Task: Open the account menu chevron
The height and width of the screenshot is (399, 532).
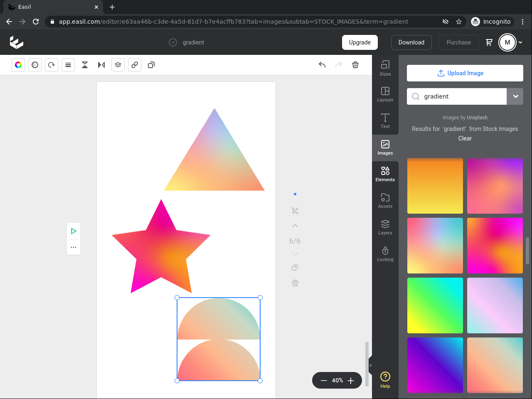Action: [x=520, y=42]
